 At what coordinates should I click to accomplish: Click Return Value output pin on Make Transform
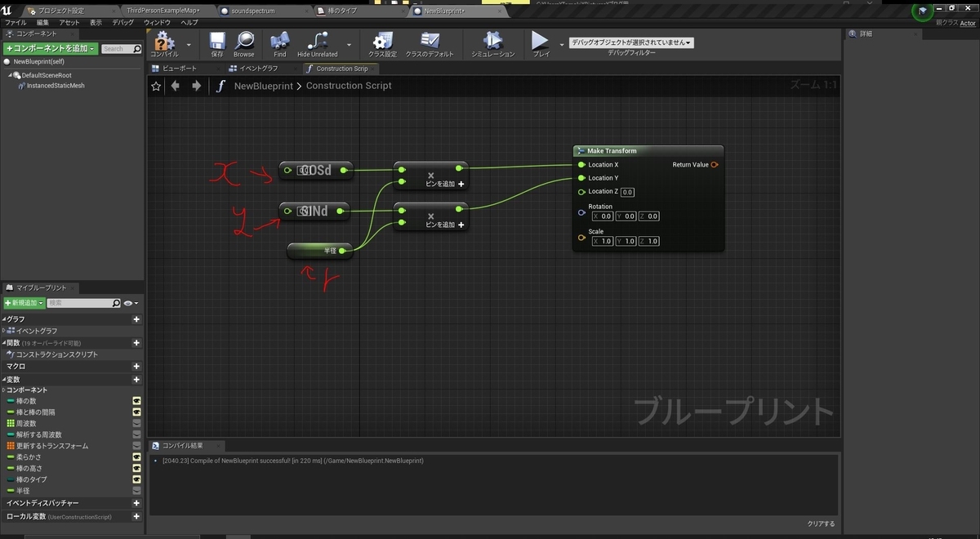point(715,165)
